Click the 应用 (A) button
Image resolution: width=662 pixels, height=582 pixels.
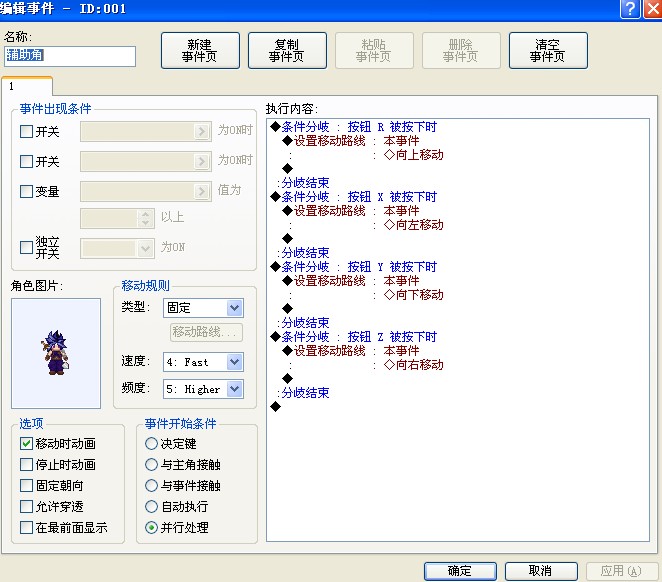[621, 571]
